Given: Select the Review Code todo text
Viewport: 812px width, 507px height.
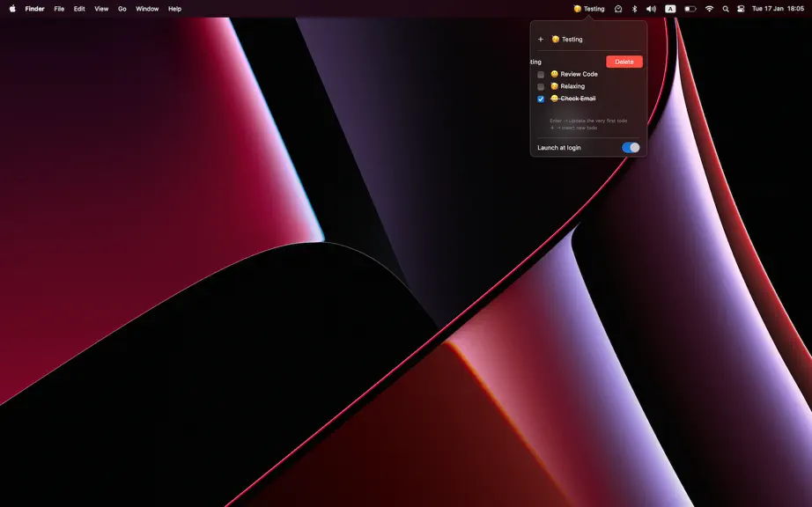Looking at the screenshot, I should [579, 74].
